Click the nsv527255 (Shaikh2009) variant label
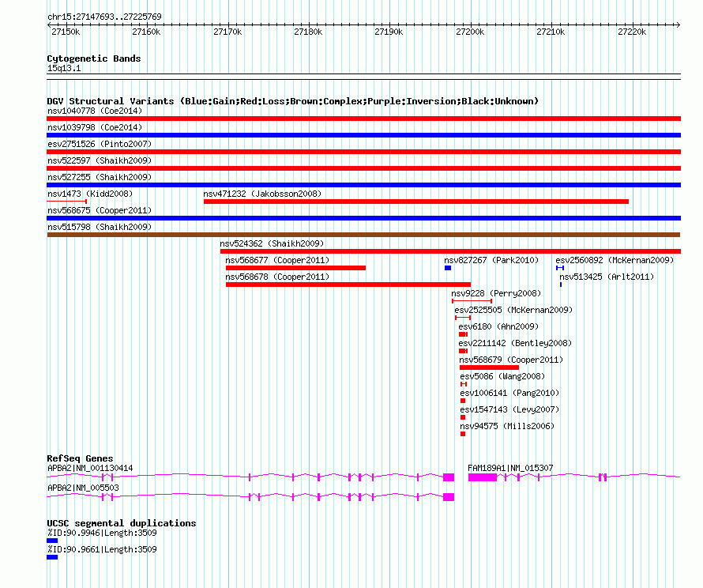703x588 pixels. [x=100, y=177]
